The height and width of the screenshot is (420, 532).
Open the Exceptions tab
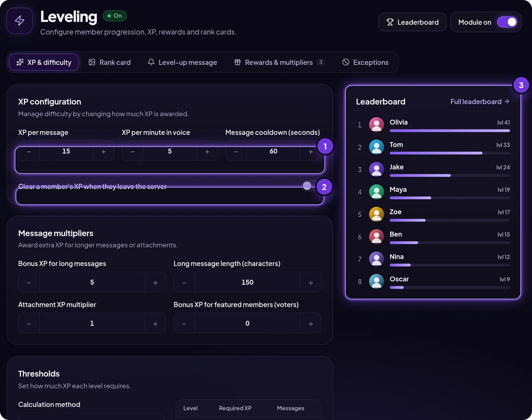[365, 62]
